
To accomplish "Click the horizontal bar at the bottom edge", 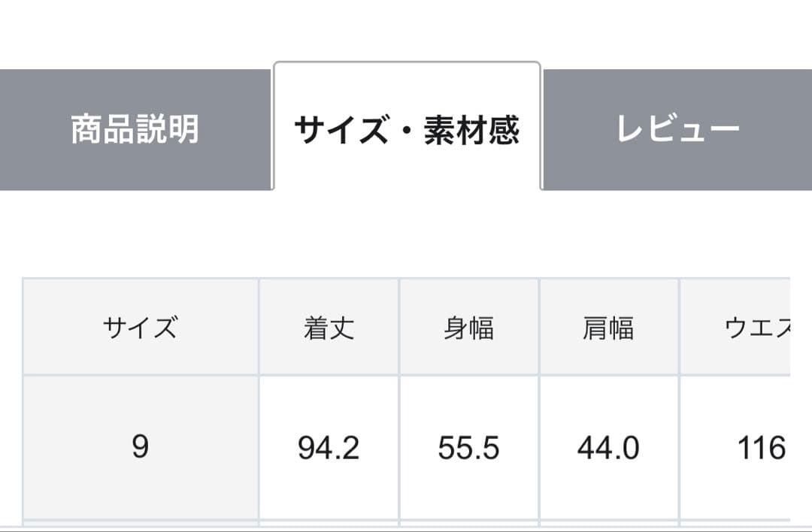I will pyautogui.click(x=406, y=529).
